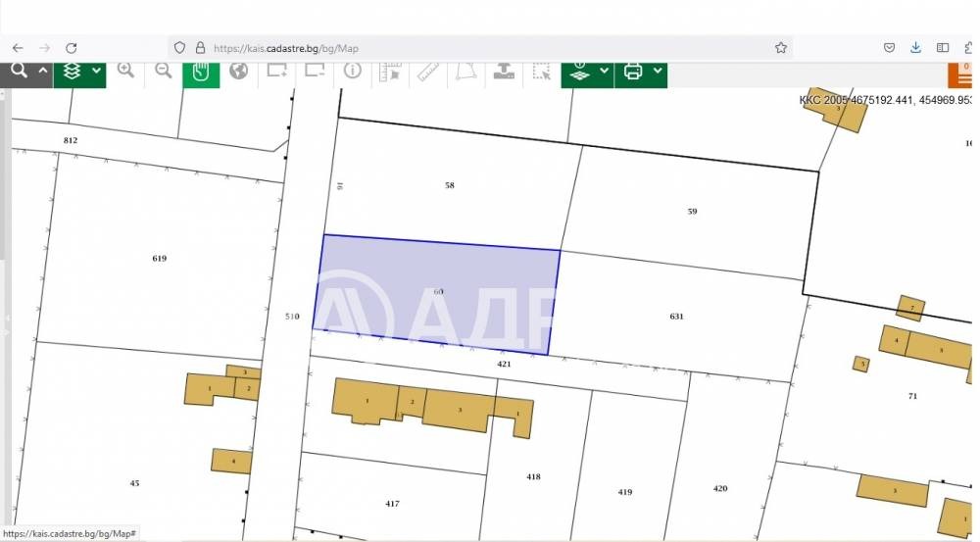Select the remove-from-selection rectangle tool

point(315,71)
